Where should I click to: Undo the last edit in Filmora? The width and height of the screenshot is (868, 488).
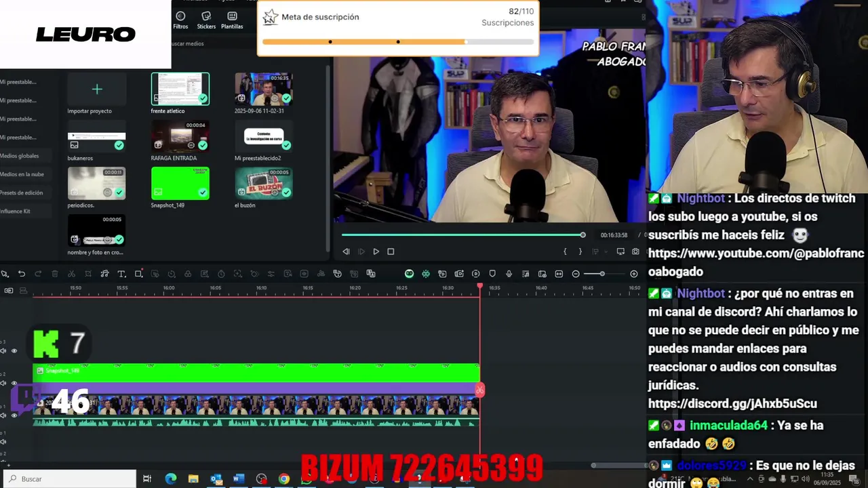(x=22, y=274)
